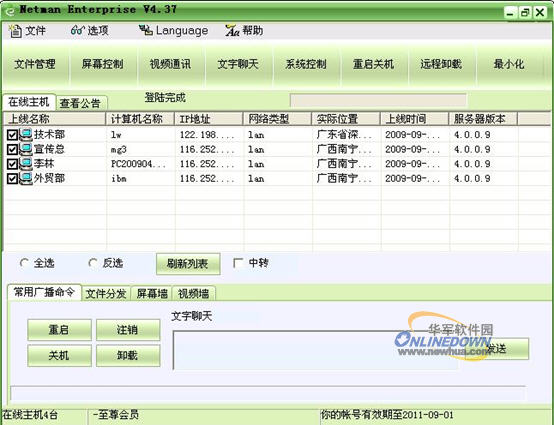Select the 全选 radio button
Viewport: 554px width, 425px height.
click(24, 263)
